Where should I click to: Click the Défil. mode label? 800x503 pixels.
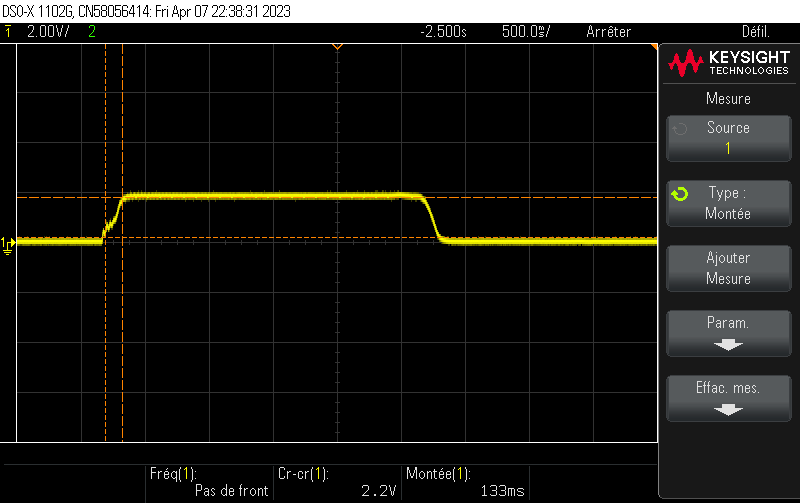click(756, 32)
